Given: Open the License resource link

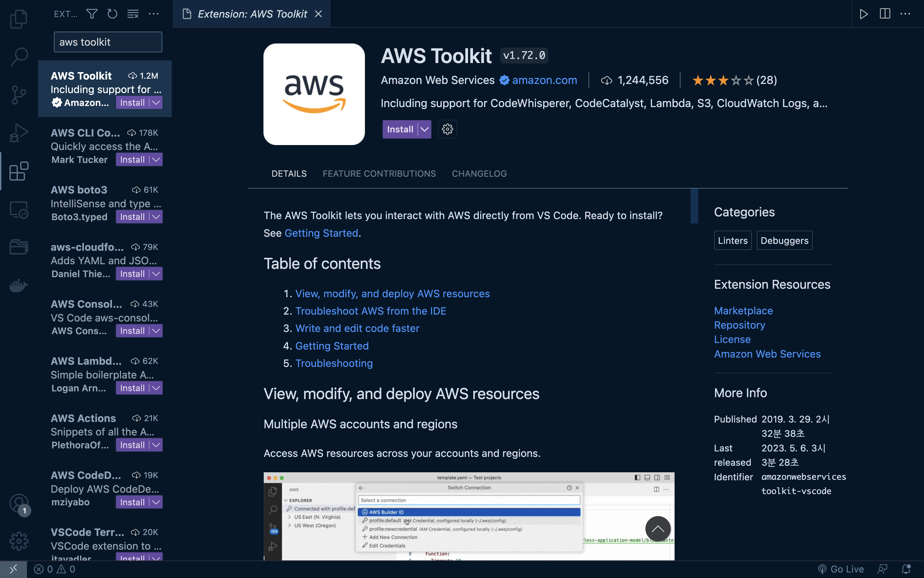Looking at the screenshot, I should 732,339.
